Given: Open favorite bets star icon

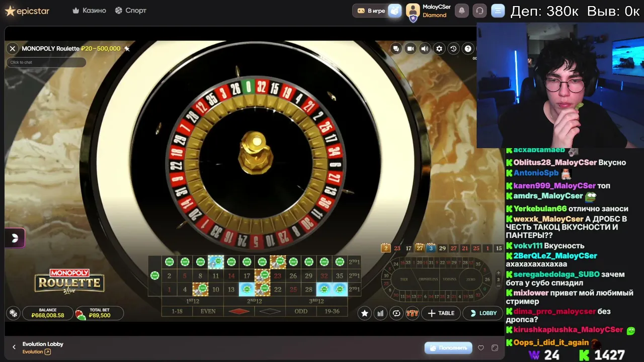Looking at the screenshot, I should [x=365, y=313].
